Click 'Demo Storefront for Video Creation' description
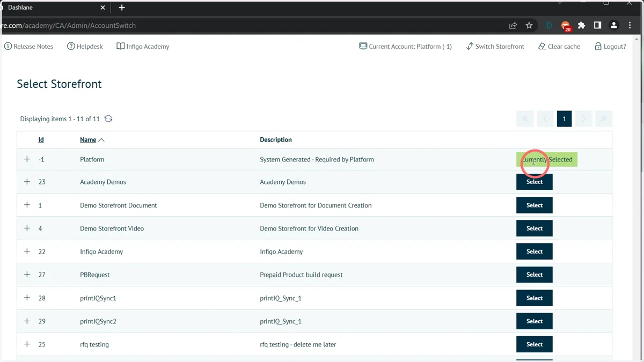The height and width of the screenshot is (362, 644). 309,228
